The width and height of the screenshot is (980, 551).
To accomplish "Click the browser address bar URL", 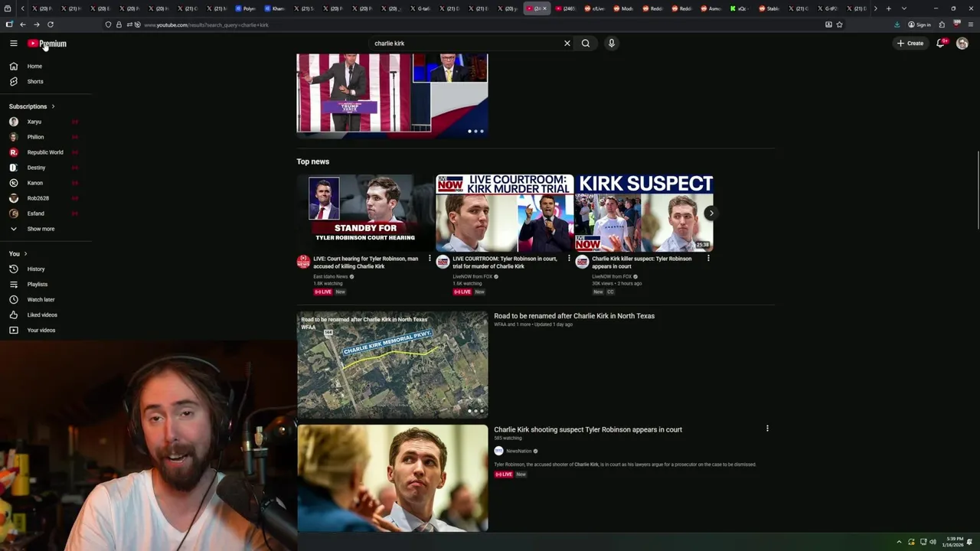I will [x=206, y=24].
